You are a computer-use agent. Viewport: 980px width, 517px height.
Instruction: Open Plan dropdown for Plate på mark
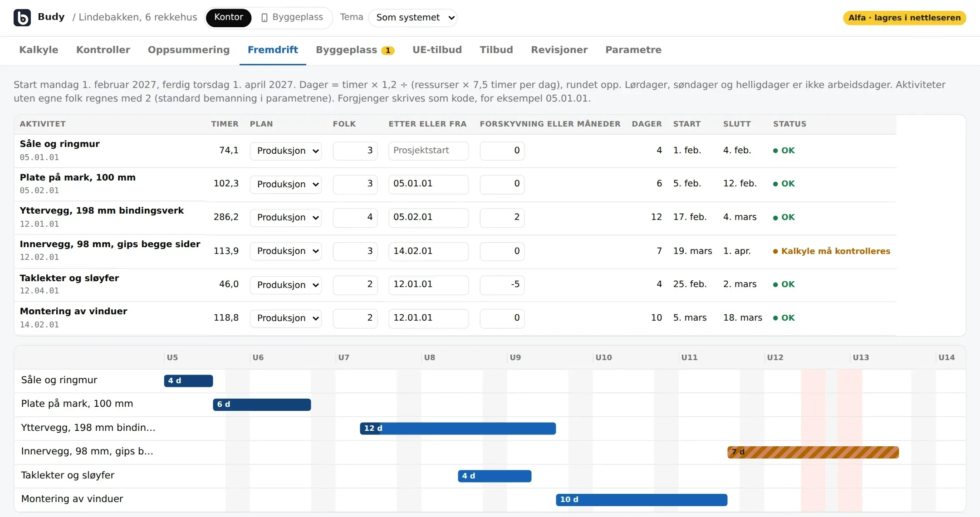pos(286,185)
